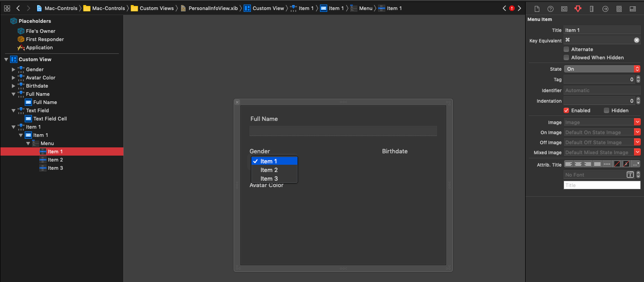Viewport: 644px width, 282px height.
Task: Center-align the attributed title text
Action: (x=578, y=164)
